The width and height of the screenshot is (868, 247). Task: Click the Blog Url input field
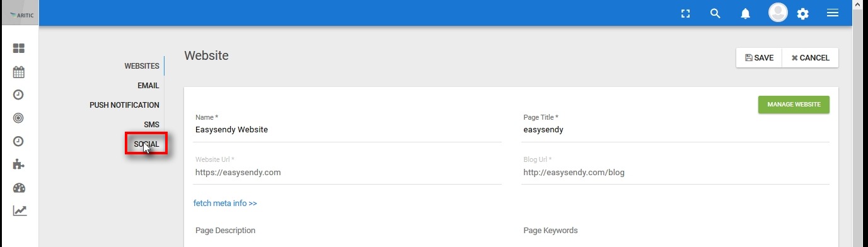click(676, 172)
